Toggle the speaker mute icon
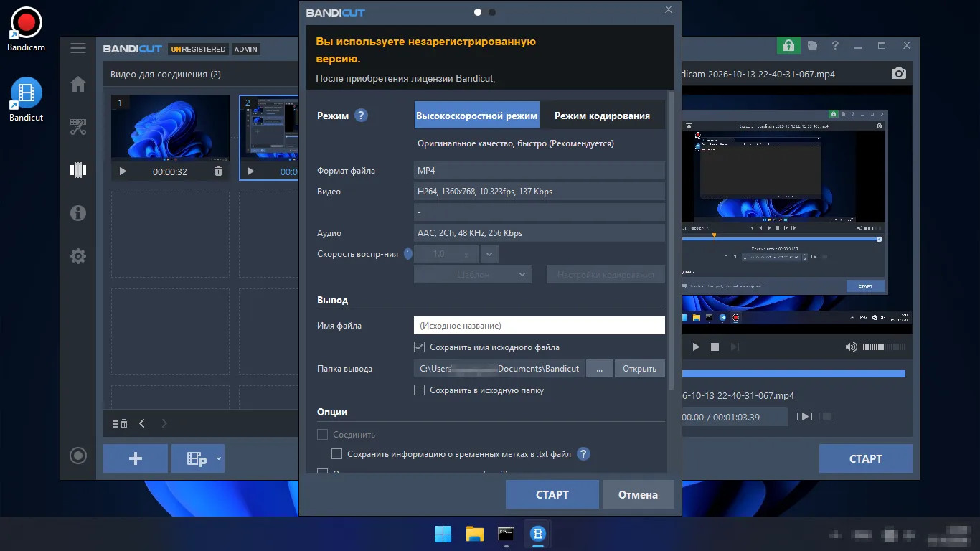The image size is (980, 551). click(x=851, y=347)
